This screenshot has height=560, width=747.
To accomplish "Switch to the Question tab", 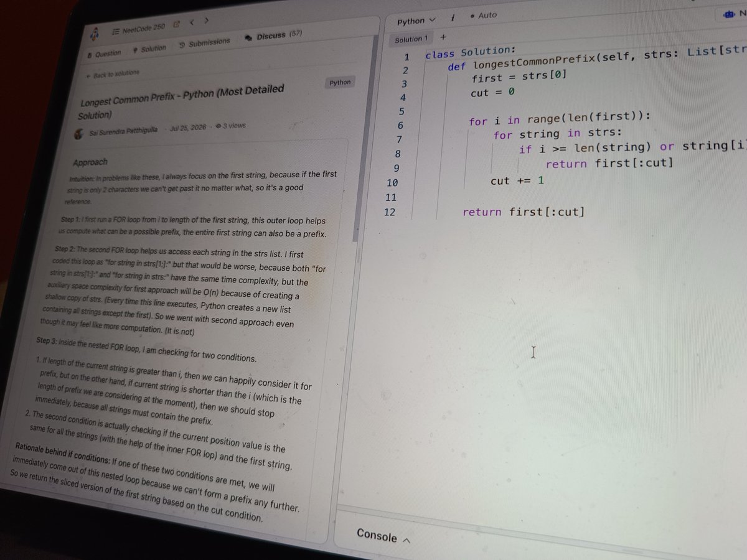I will (x=104, y=54).
